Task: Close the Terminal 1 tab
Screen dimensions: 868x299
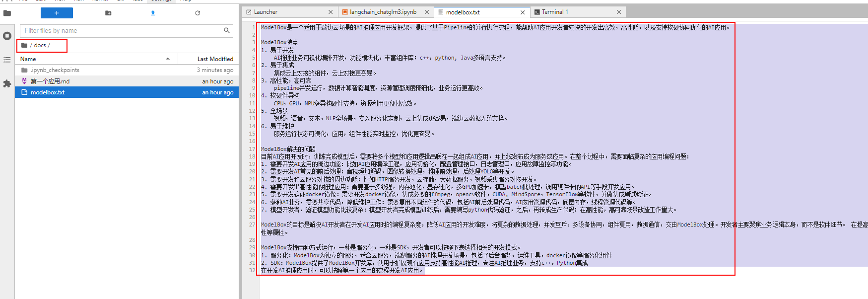Action: point(619,12)
